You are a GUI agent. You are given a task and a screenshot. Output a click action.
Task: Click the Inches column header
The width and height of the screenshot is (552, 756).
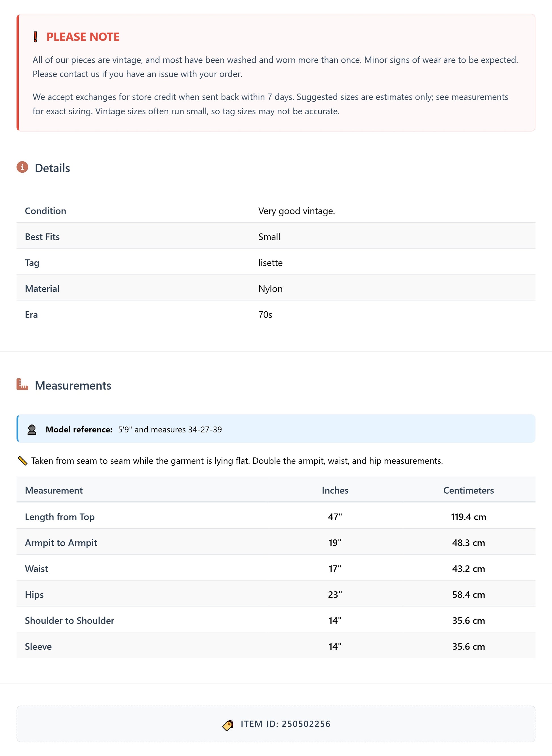point(335,490)
